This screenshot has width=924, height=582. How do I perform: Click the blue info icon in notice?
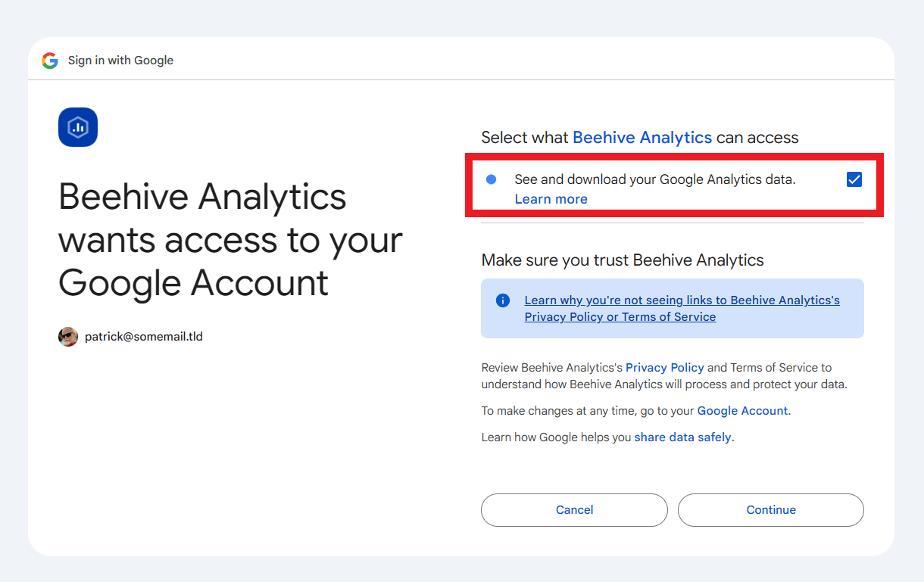503,300
